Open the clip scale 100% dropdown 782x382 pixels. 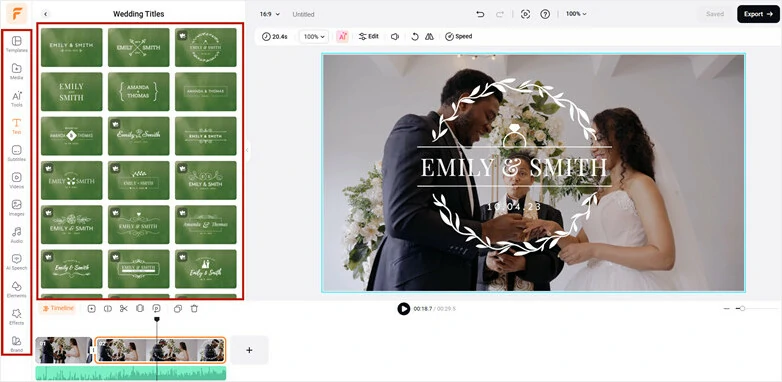(314, 36)
